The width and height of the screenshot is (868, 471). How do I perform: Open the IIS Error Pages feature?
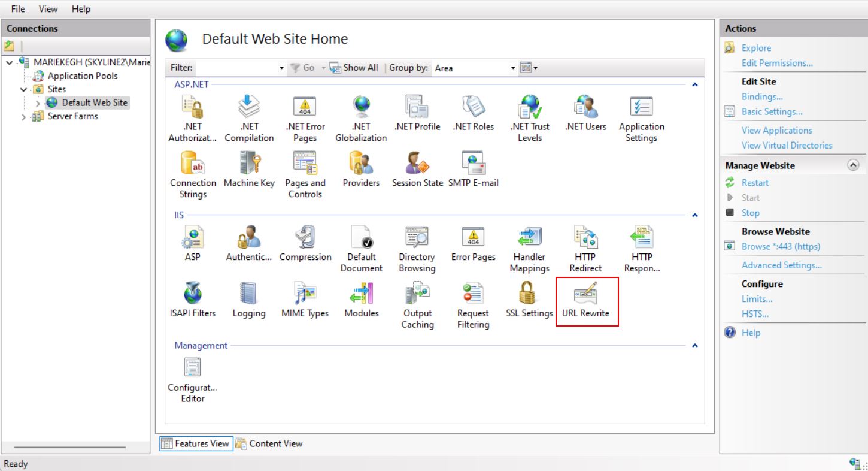point(474,244)
